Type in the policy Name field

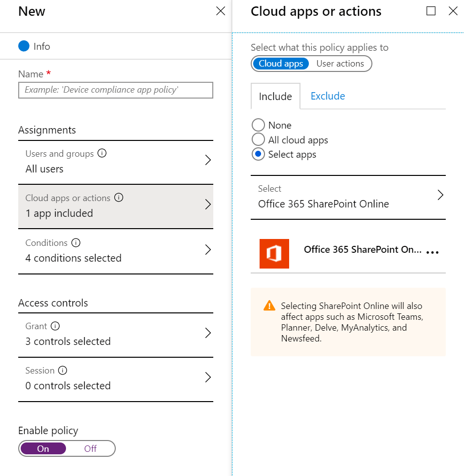click(x=115, y=90)
